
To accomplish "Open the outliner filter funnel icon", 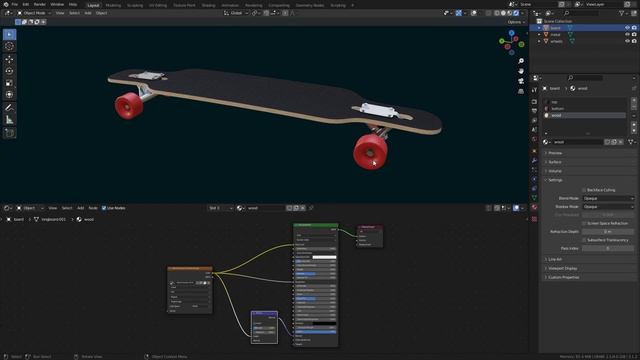I will click(x=622, y=13).
